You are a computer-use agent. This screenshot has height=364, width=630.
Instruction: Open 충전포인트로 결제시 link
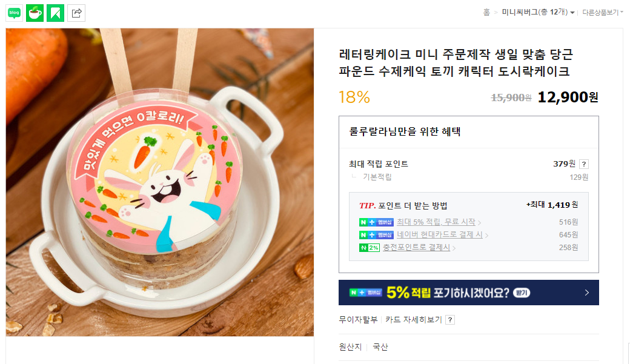(416, 248)
